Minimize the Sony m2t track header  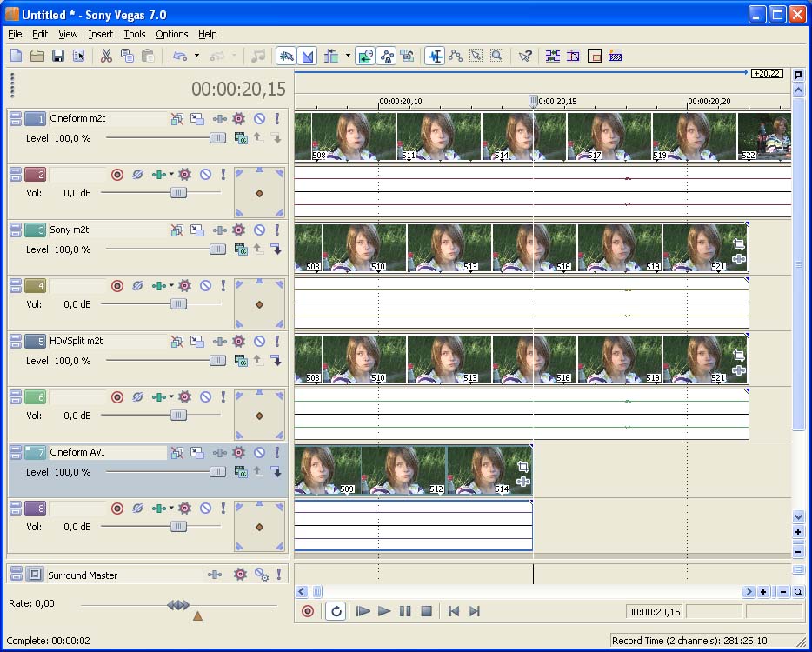click(16, 227)
